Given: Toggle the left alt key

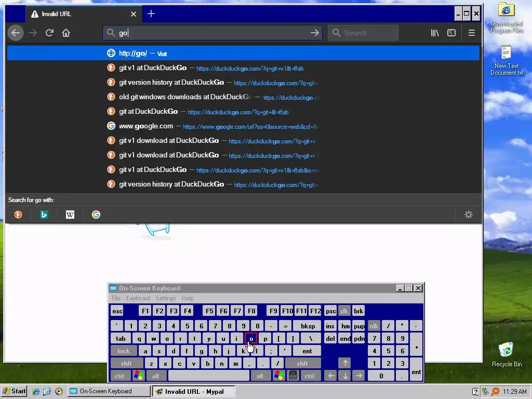Looking at the screenshot, I should point(156,376).
